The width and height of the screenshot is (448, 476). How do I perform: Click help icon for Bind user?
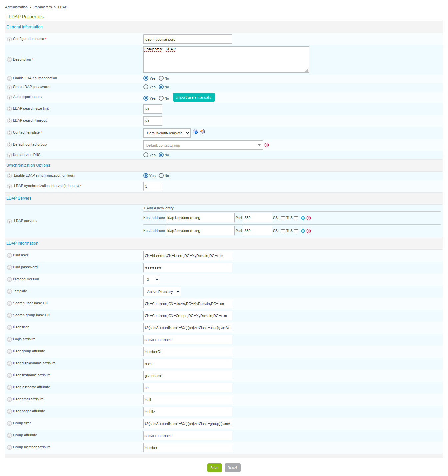(9, 256)
